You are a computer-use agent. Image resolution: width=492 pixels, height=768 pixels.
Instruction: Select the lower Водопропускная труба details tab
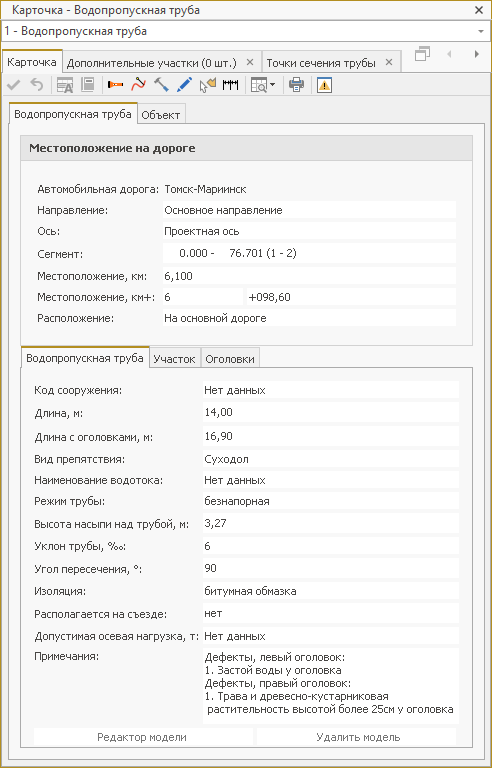(x=85, y=358)
